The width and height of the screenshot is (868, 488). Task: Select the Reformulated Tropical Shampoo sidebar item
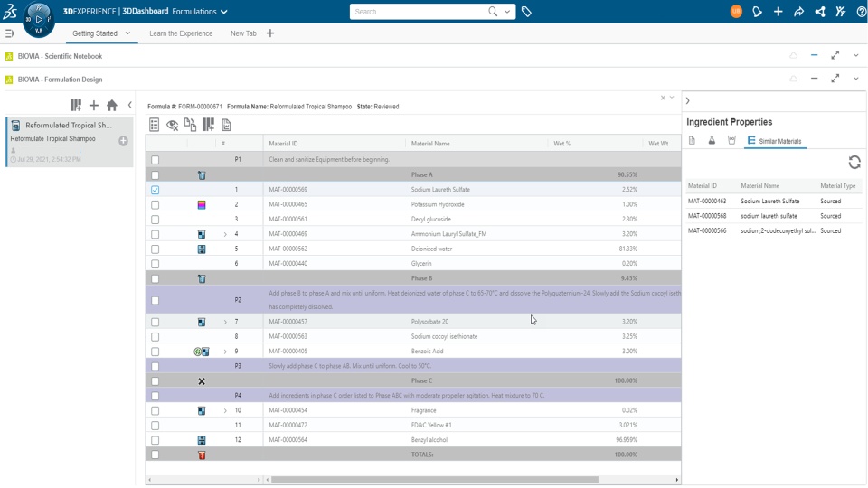pyautogui.click(x=70, y=142)
